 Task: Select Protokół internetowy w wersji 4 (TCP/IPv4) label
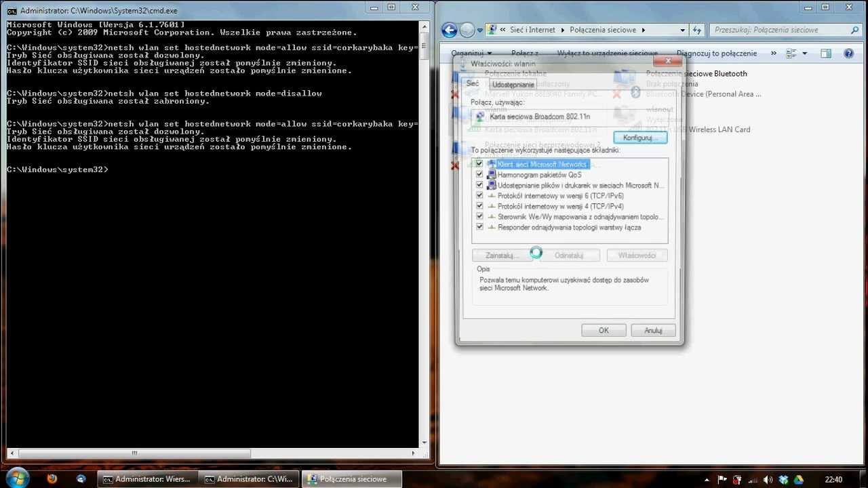[x=560, y=206]
